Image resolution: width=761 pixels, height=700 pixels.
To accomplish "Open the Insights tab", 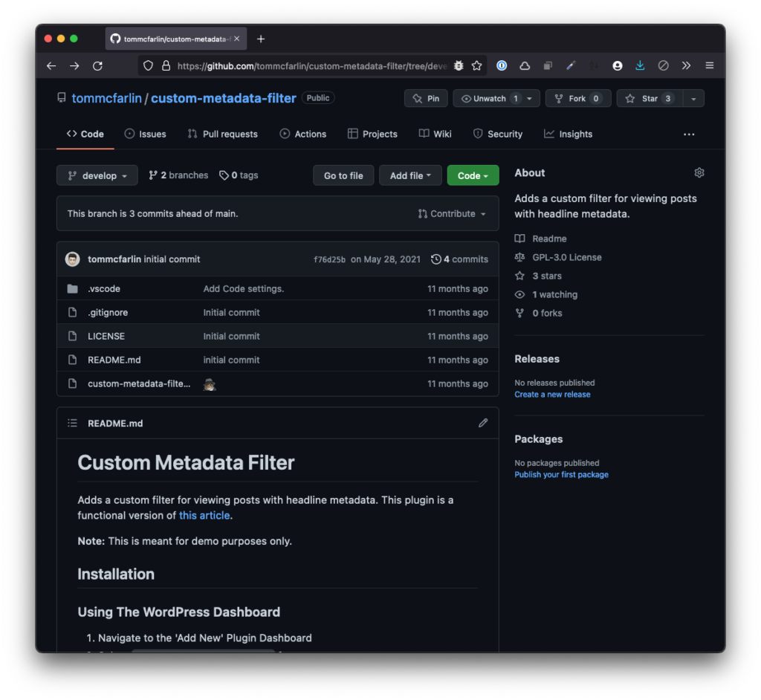I will [568, 134].
